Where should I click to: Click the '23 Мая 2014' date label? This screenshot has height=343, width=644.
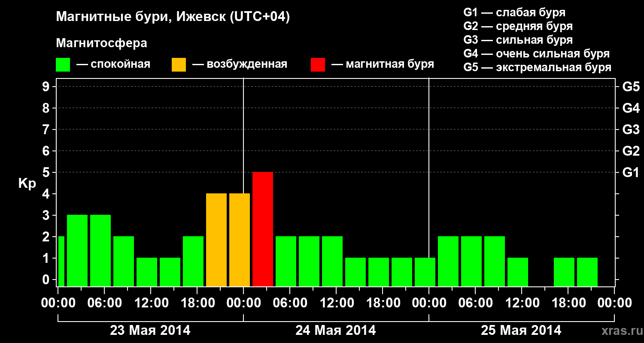click(150, 330)
